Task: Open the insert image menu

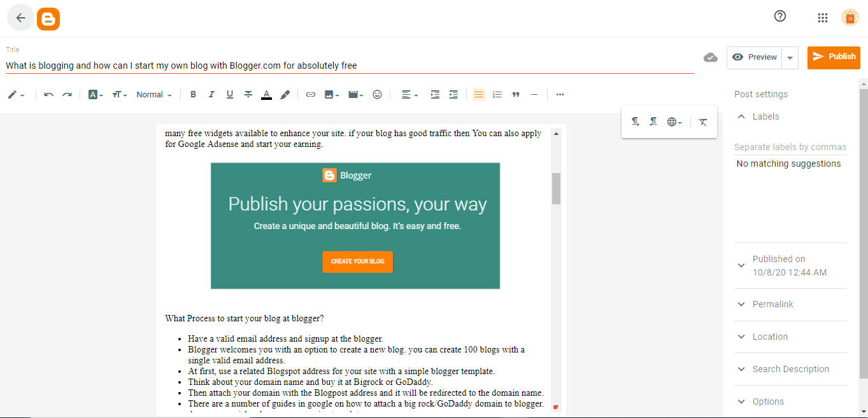Action: (x=332, y=95)
